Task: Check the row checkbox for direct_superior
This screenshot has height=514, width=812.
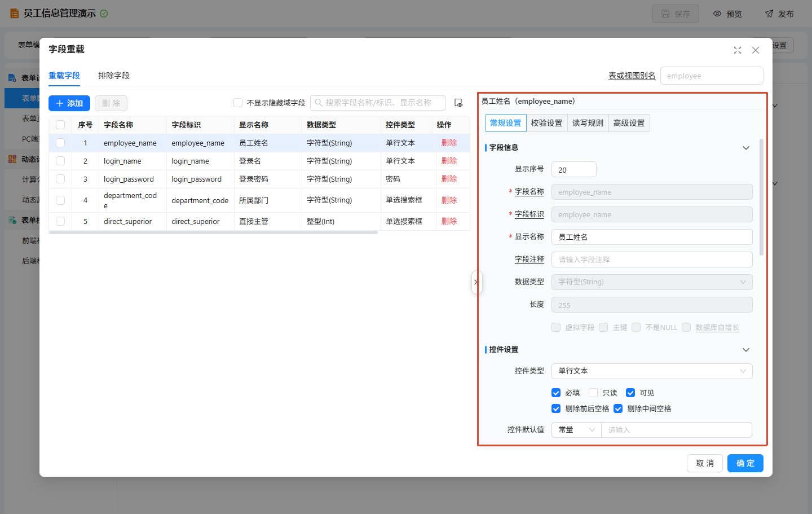Action: point(60,221)
